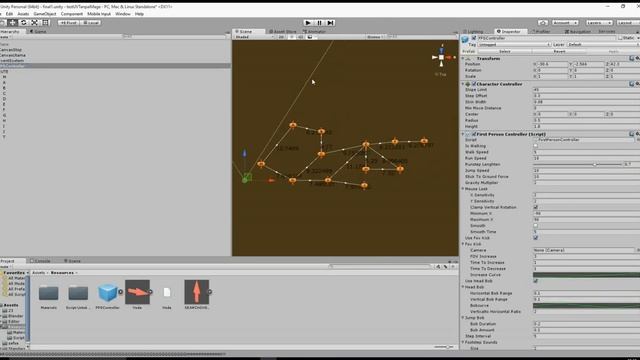Click the Step forward button
The width and height of the screenshot is (640, 360).
pyautogui.click(x=330, y=23)
